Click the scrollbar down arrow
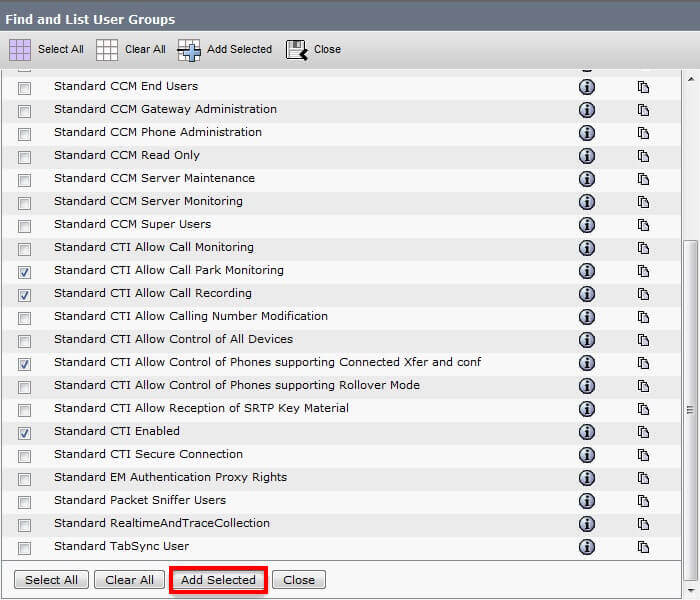Viewport: 700px width, 600px height. click(691, 591)
